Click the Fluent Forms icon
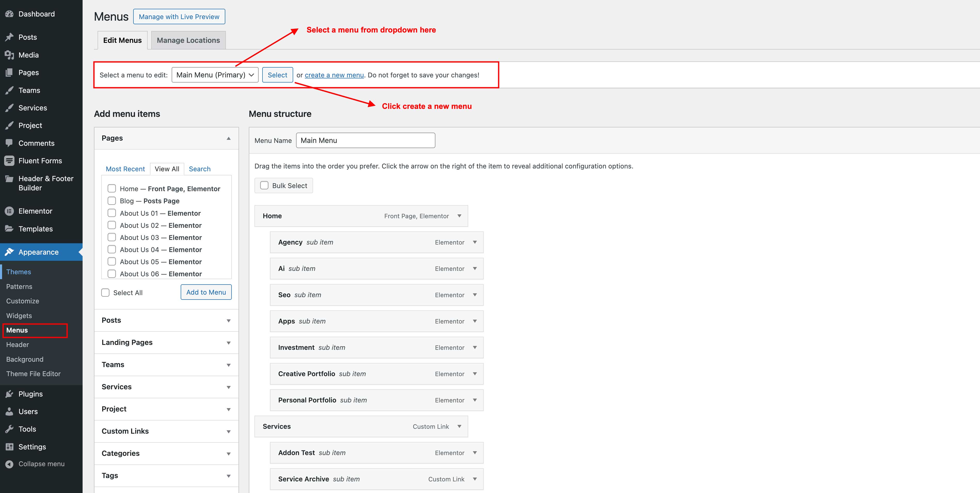The height and width of the screenshot is (493, 980). tap(10, 161)
